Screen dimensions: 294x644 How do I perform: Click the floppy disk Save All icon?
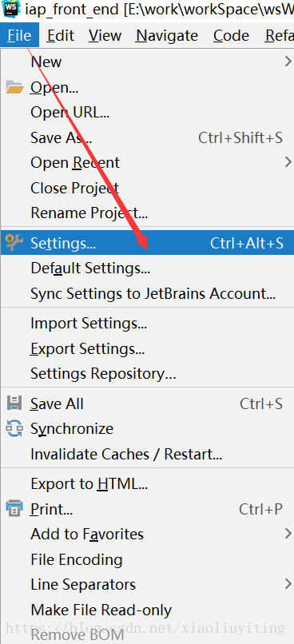tap(14, 403)
